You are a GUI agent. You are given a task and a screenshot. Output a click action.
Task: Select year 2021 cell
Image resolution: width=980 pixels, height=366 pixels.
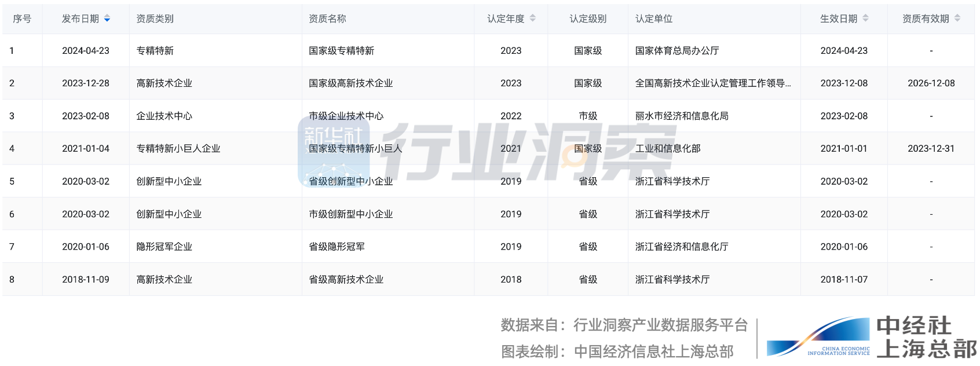click(x=511, y=148)
